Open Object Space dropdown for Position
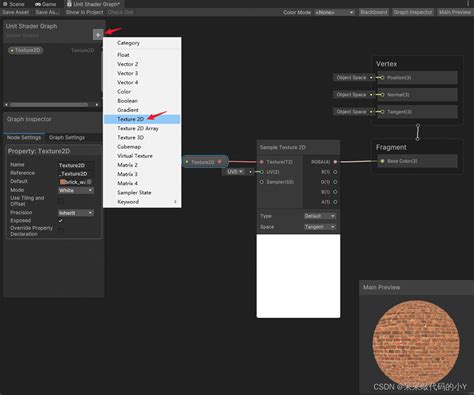The width and height of the screenshot is (474, 395). 351,78
